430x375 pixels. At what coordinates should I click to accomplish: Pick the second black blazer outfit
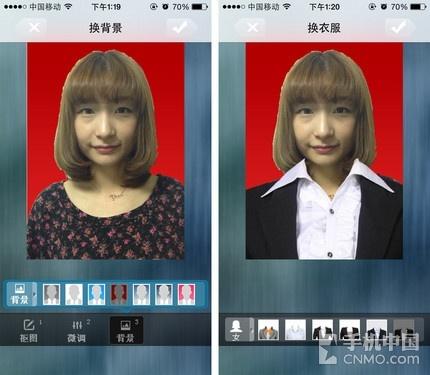[350, 330]
